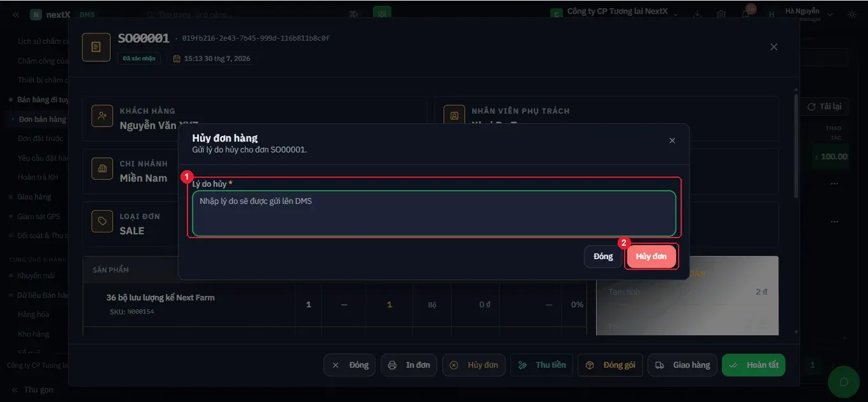Open Giám sát GPS in the sidebar

(x=39, y=217)
